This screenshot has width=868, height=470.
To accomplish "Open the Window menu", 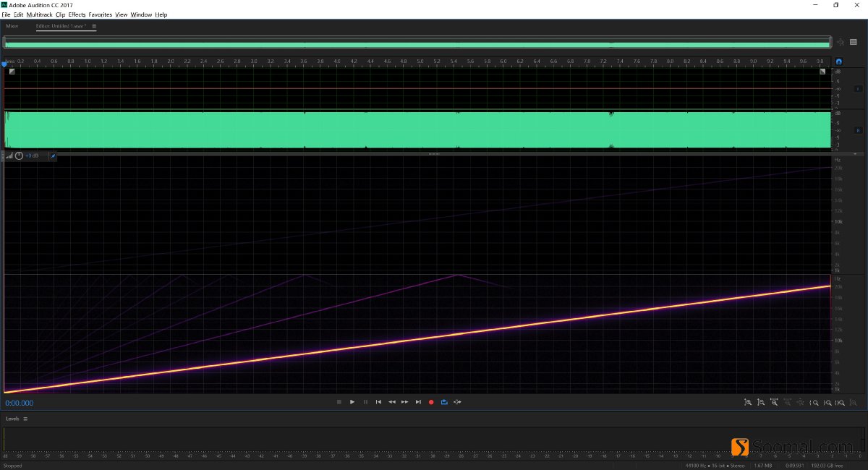I will pos(142,14).
